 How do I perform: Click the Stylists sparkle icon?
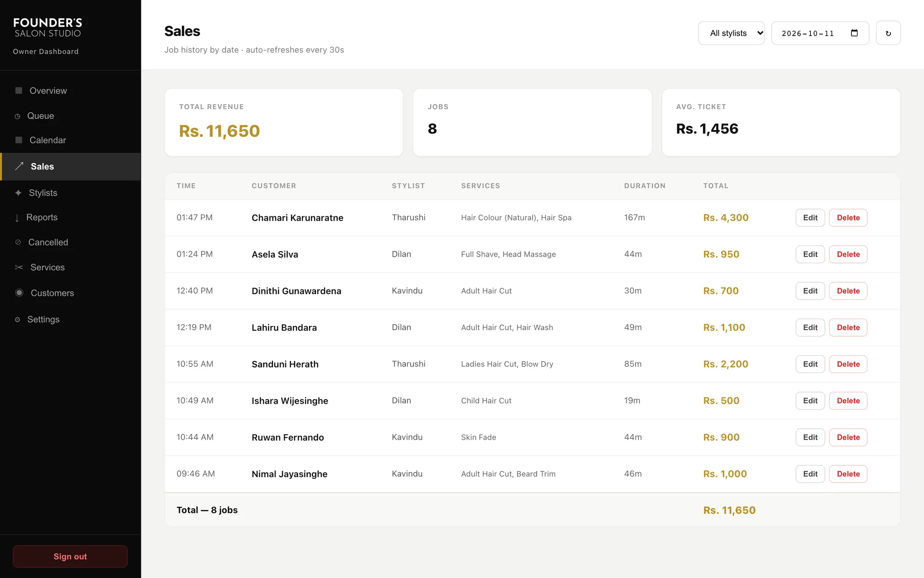click(18, 193)
